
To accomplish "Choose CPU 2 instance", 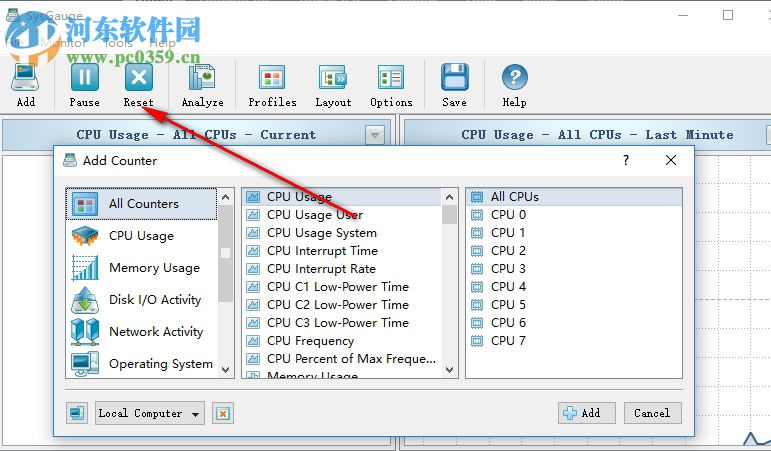I will point(574,251).
